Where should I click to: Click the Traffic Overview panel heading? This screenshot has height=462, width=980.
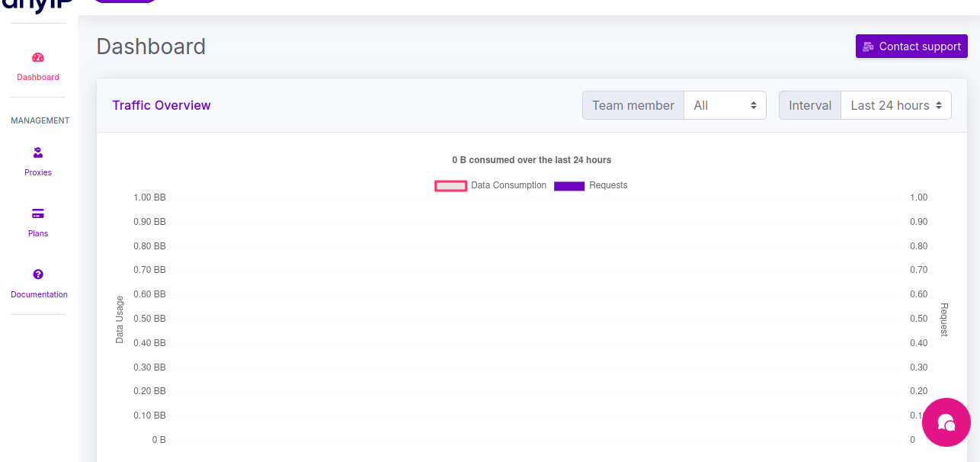[162, 105]
